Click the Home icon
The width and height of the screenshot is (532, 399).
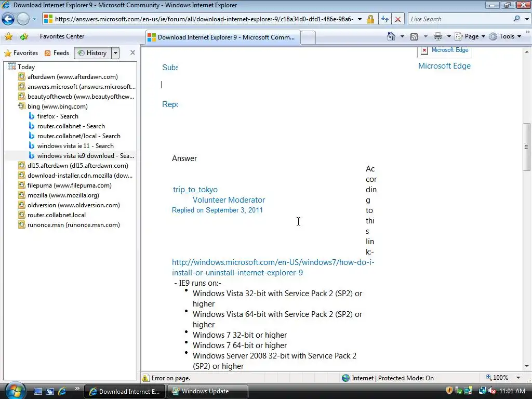coord(391,36)
